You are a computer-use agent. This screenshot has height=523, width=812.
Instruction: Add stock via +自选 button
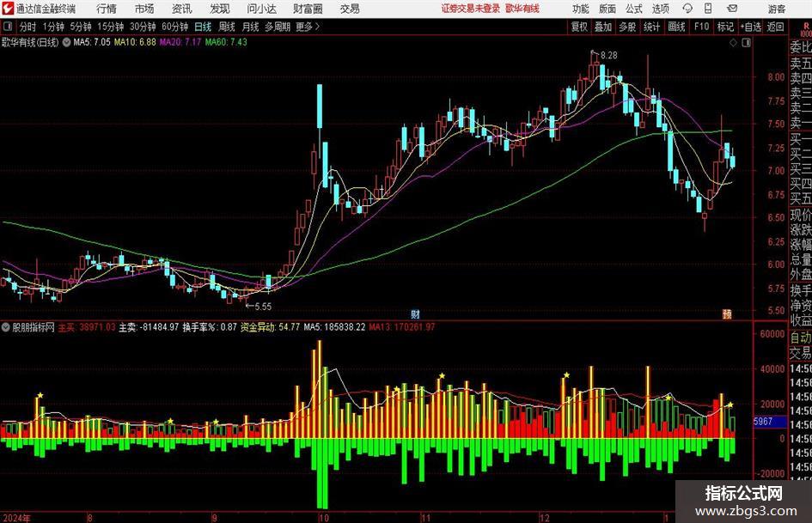point(751,27)
